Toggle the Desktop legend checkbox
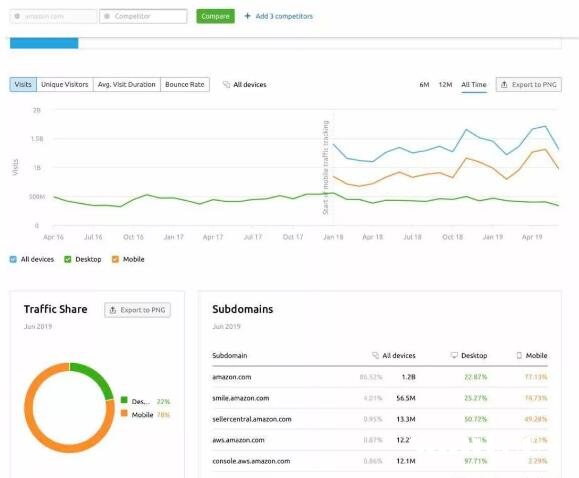Screen dimensions: 579x478 coord(68,259)
